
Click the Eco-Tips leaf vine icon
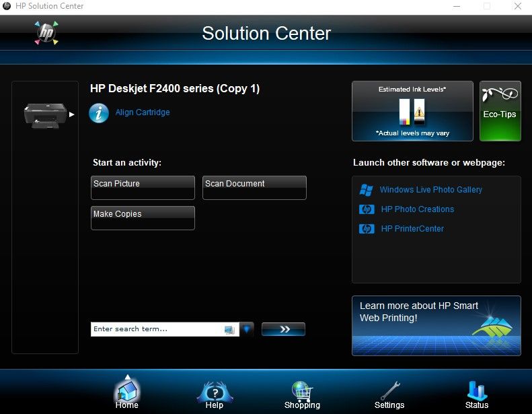click(500, 94)
